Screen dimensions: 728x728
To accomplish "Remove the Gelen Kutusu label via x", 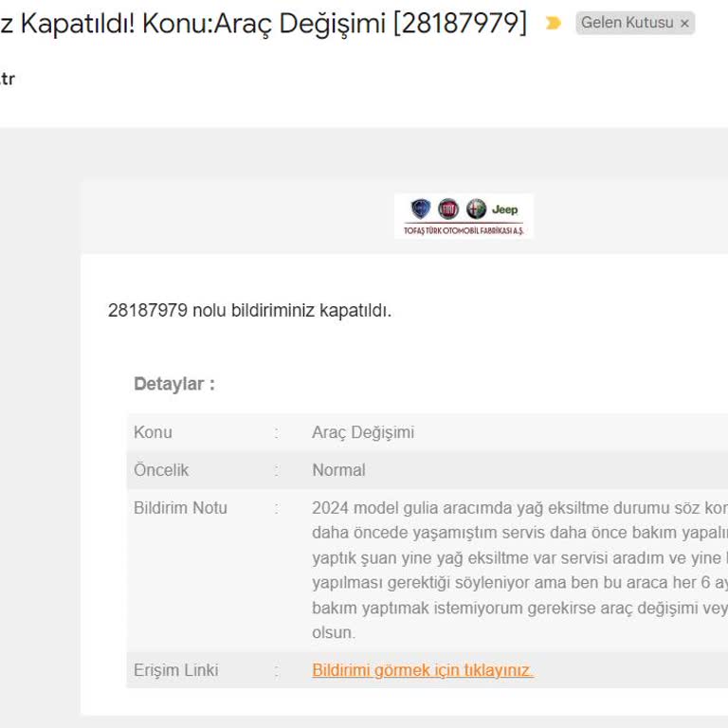I will 684,23.
